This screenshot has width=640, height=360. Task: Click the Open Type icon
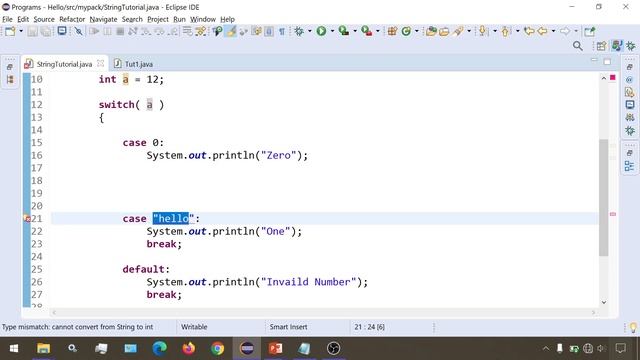[431, 31]
